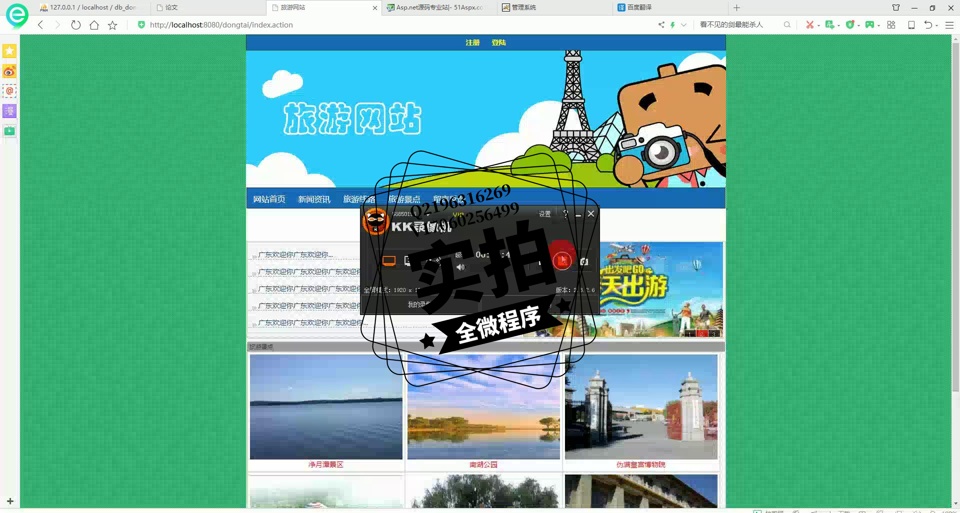Click the undo closed tab arrow icon
The width and height of the screenshot is (960, 513).
point(928,25)
